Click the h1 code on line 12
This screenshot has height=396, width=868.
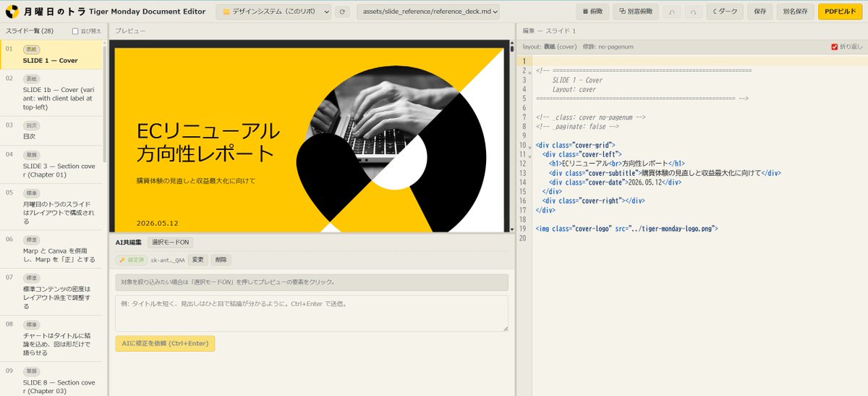(x=617, y=164)
